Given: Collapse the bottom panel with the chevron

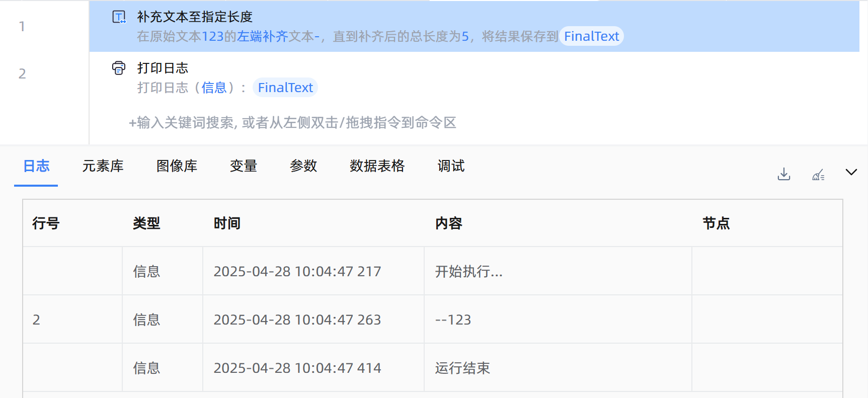Looking at the screenshot, I should click(851, 172).
